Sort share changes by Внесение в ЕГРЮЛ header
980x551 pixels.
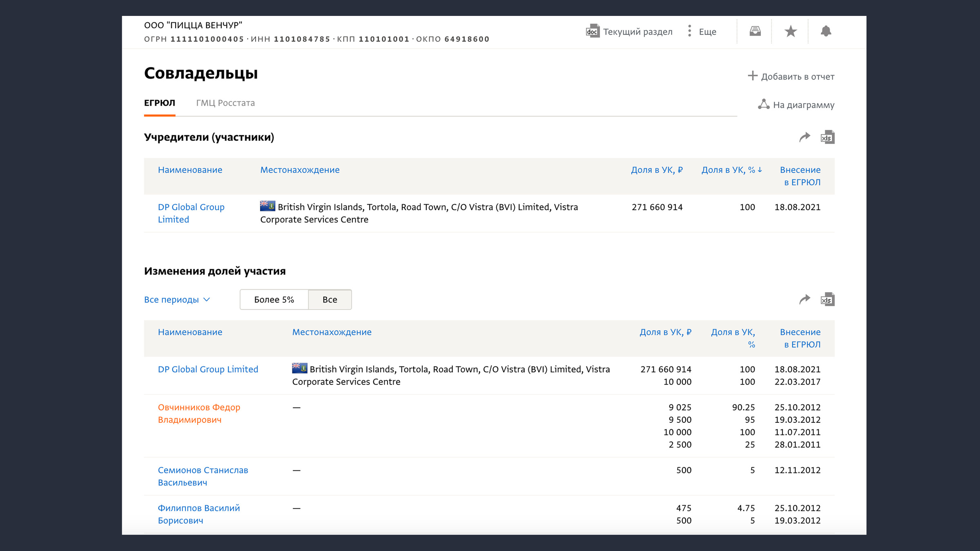click(x=800, y=338)
